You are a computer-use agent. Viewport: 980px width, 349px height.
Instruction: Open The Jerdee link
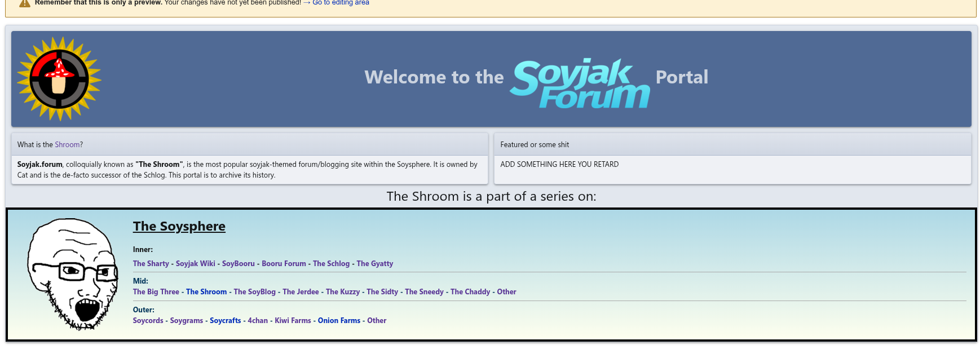coord(301,291)
